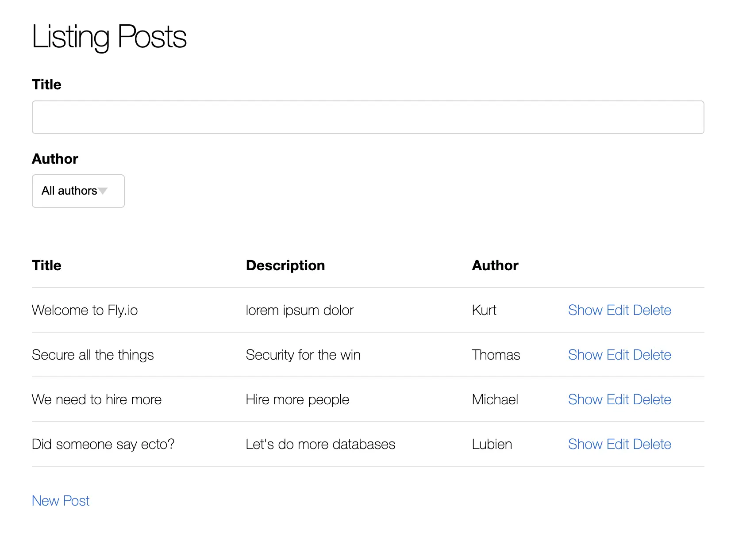Edit the Welcome to Fly.io post
The width and height of the screenshot is (731, 560).
tap(618, 310)
